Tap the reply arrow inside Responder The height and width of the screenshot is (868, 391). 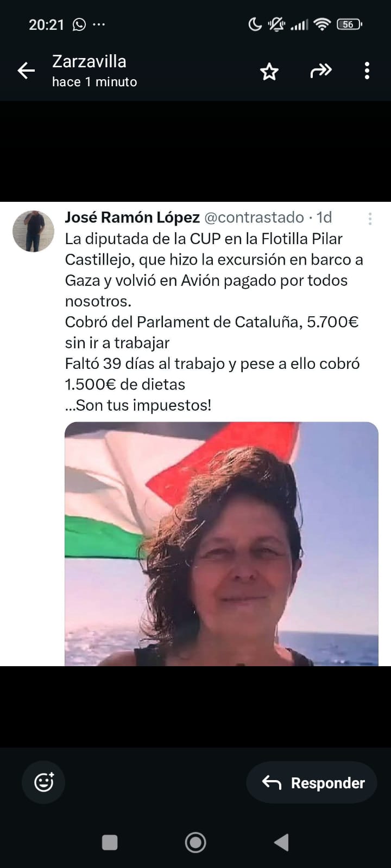click(272, 782)
